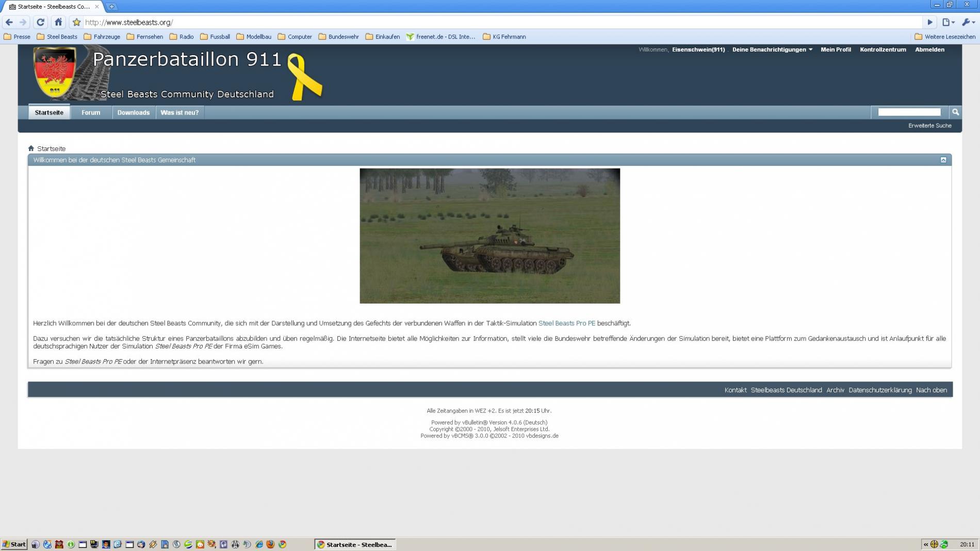Click the forum search magnifier icon

[955, 112]
